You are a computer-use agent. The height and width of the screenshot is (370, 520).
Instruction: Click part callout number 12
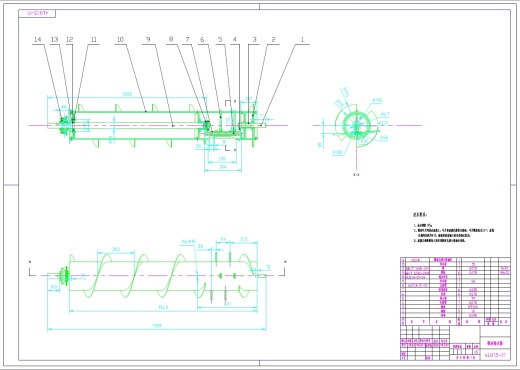(69, 39)
